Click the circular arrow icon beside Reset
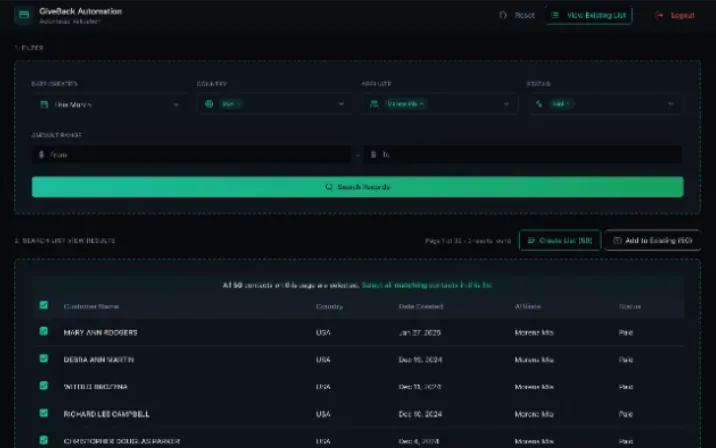 click(503, 15)
